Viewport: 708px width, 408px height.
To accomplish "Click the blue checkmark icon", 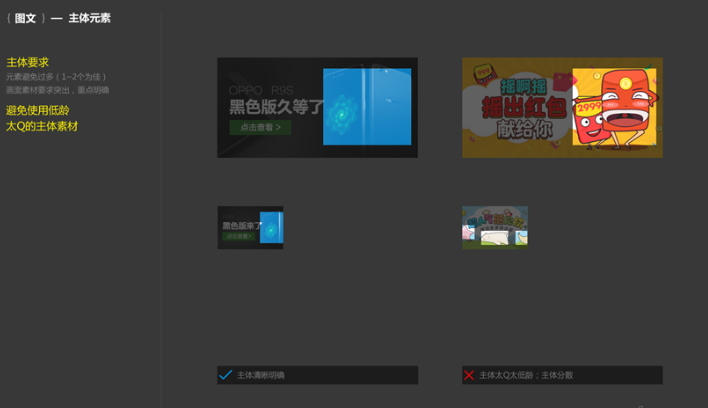I will click(225, 375).
